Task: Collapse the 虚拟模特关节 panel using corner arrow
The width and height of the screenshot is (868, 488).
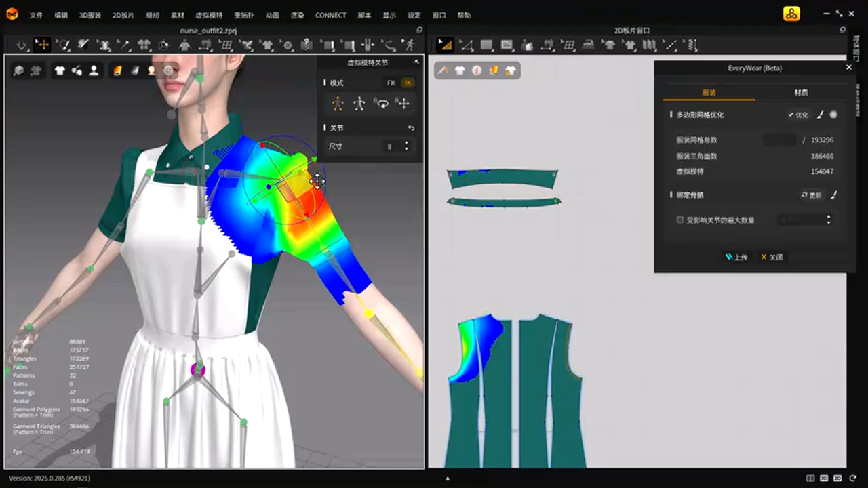Action: tap(416, 62)
